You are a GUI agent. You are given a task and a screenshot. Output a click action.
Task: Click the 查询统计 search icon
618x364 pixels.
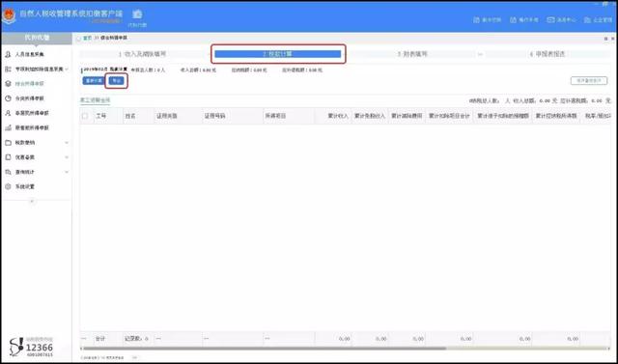click(x=8, y=172)
